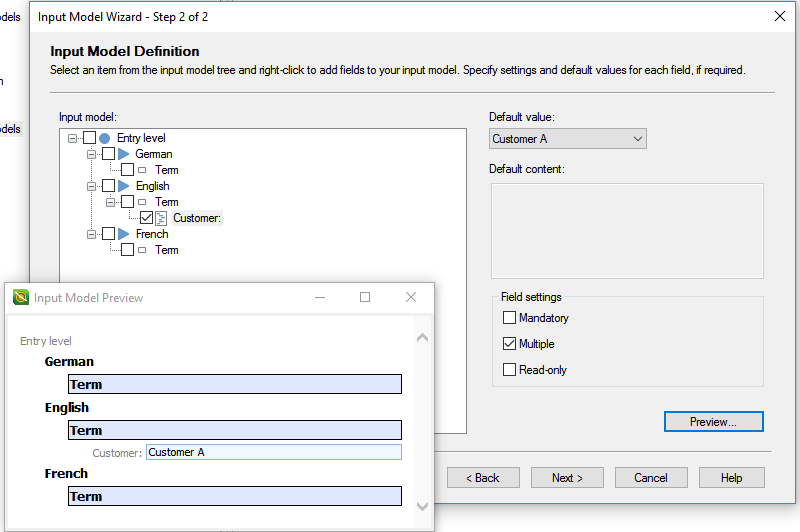Image resolution: width=800 pixels, height=532 pixels.
Task: Click the Term icon under French
Action: pos(142,250)
